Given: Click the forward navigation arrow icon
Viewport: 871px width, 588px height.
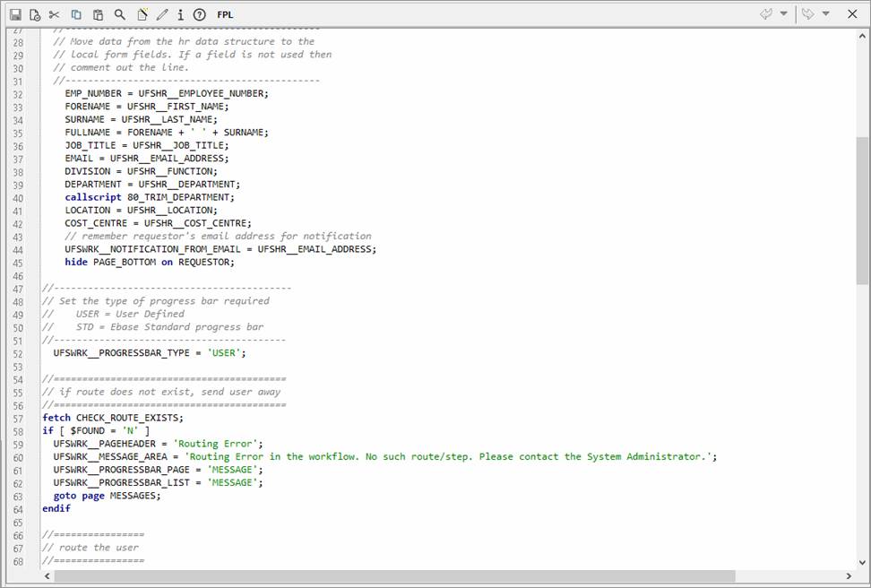Looking at the screenshot, I should [807, 14].
